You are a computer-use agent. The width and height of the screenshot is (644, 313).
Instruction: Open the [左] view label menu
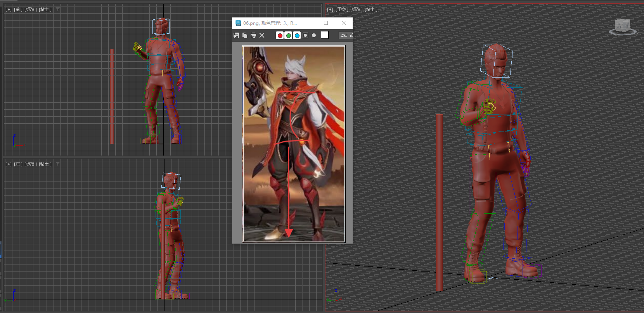18,164
